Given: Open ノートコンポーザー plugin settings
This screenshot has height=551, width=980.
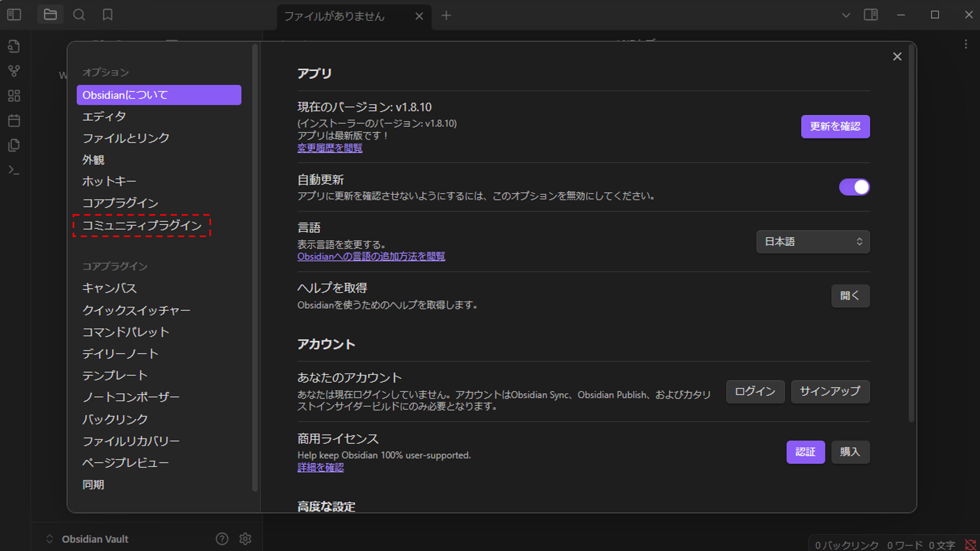Looking at the screenshot, I should 159,397.
